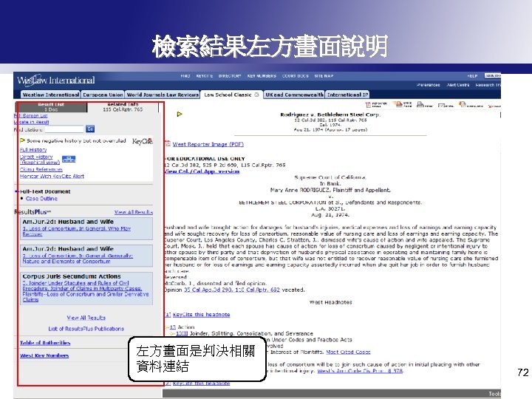Click the graphical view icon beside Direct History
This screenshot has height=399, width=532.
click(69, 159)
